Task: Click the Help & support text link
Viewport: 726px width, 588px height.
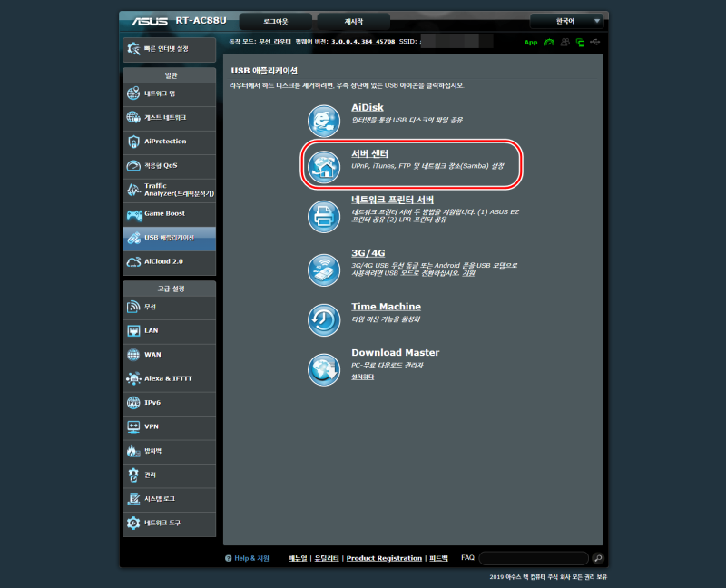Action: coord(251,558)
